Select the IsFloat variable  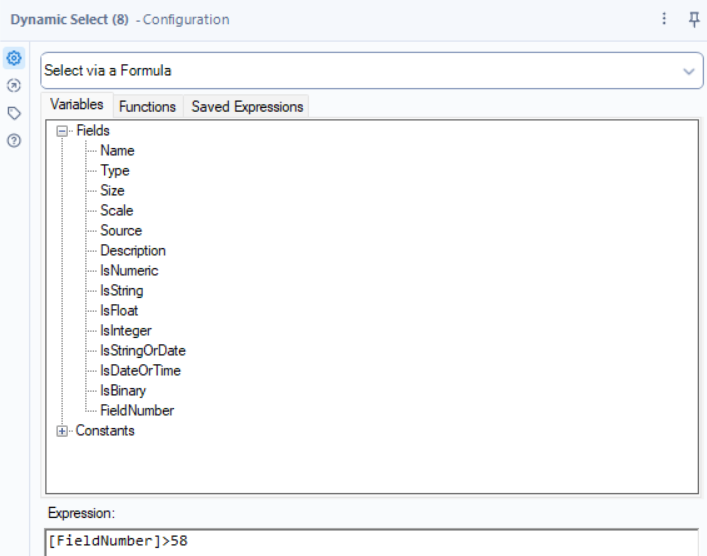119,311
